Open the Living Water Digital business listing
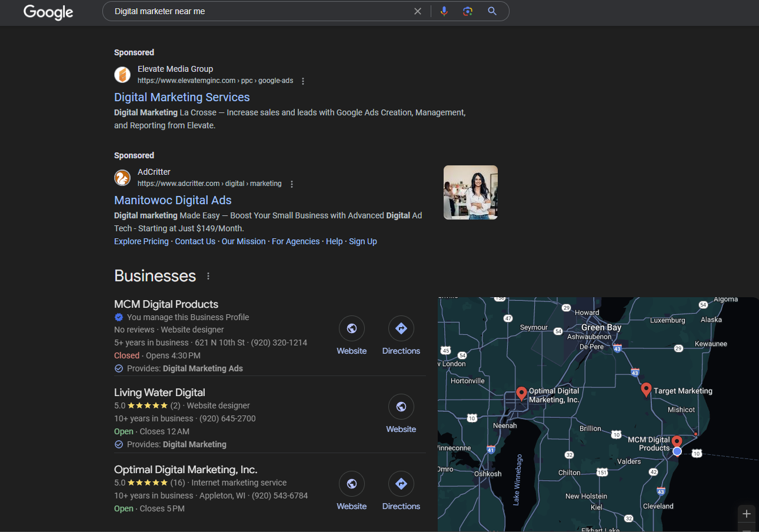759x532 pixels. 159,393
